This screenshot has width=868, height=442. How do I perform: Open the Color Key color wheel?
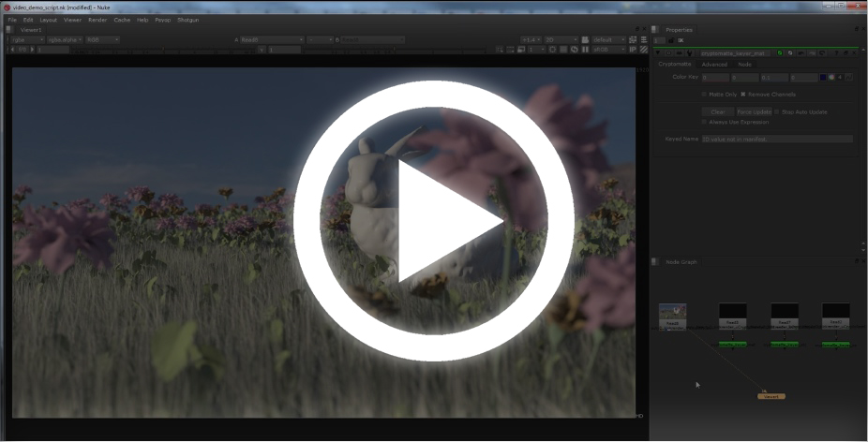click(831, 78)
